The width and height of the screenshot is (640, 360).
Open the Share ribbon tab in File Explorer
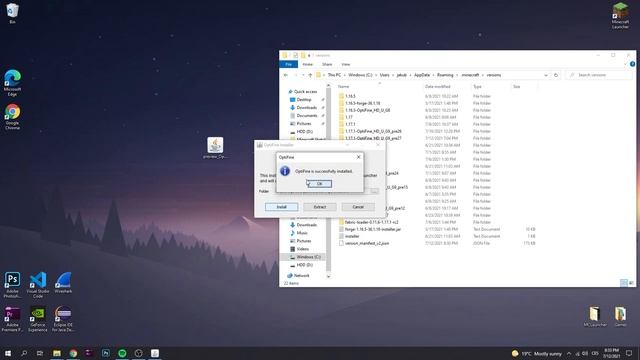click(327, 64)
